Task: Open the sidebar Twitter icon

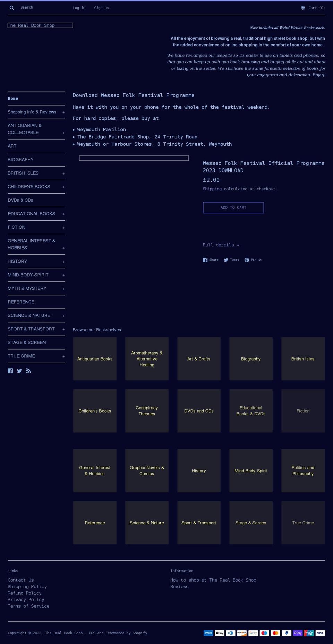Action: pyautogui.click(x=19, y=371)
